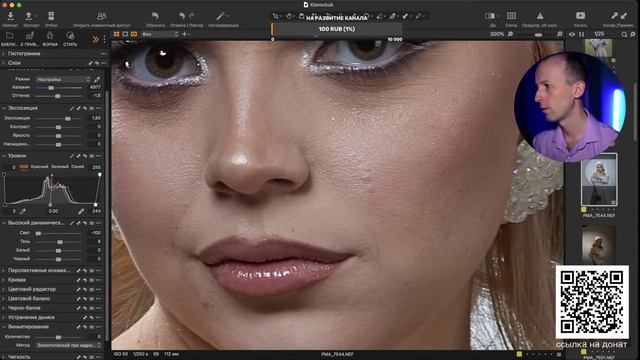This screenshot has height=360, width=640.
Task: Click the donation QR code
Action: (592, 302)
